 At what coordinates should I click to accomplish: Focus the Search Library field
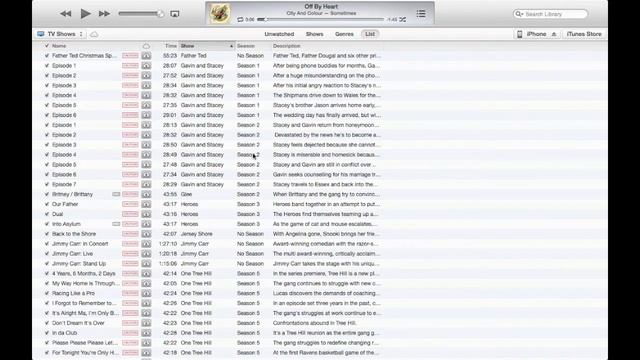pyautogui.click(x=550, y=14)
